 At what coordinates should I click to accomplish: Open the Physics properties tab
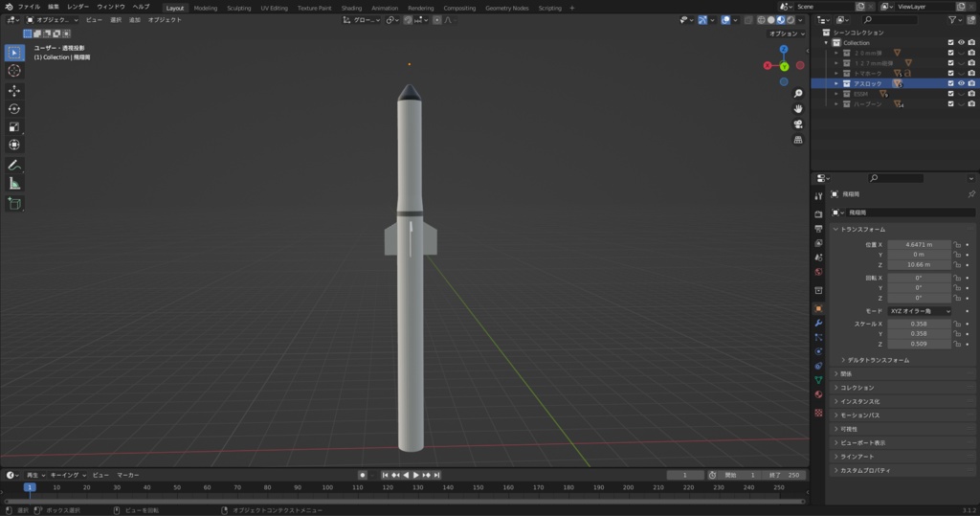point(818,351)
